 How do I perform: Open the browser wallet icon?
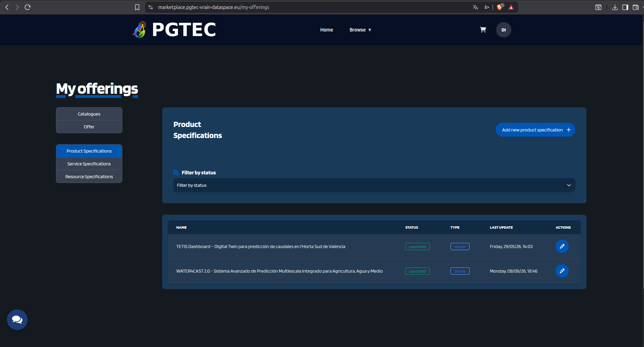tap(636, 7)
